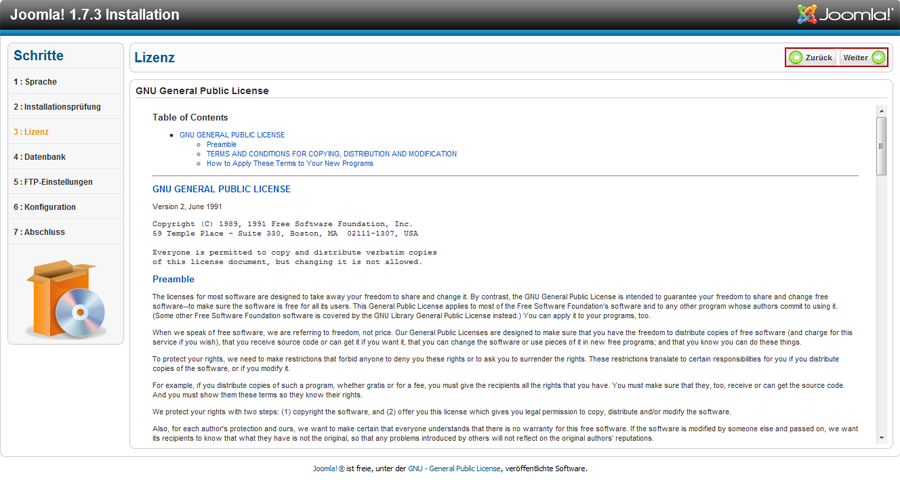Open GNU - General Public License footer link
The width and height of the screenshot is (900, 480).
454,469
